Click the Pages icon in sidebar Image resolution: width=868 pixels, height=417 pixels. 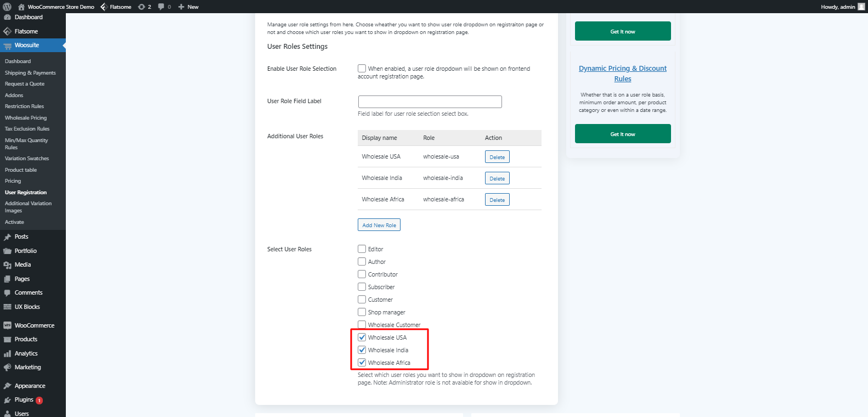click(x=8, y=279)
